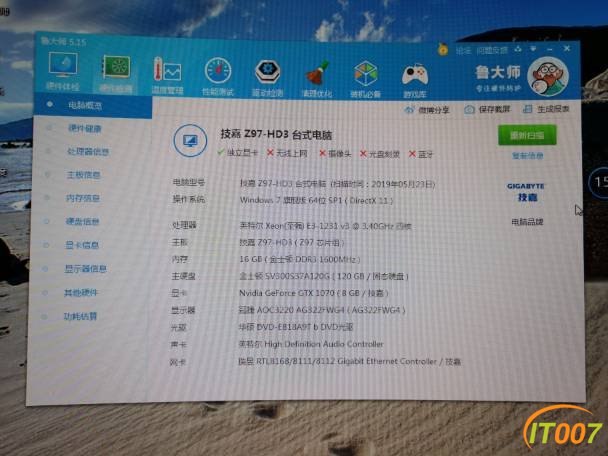Click the gold medal icon in title bar
Screen dimensions: 608x456
442,49
